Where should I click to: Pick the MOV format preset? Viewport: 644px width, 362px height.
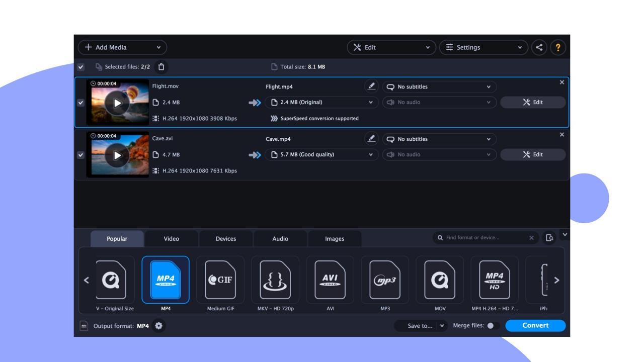(x=439, y=280)
